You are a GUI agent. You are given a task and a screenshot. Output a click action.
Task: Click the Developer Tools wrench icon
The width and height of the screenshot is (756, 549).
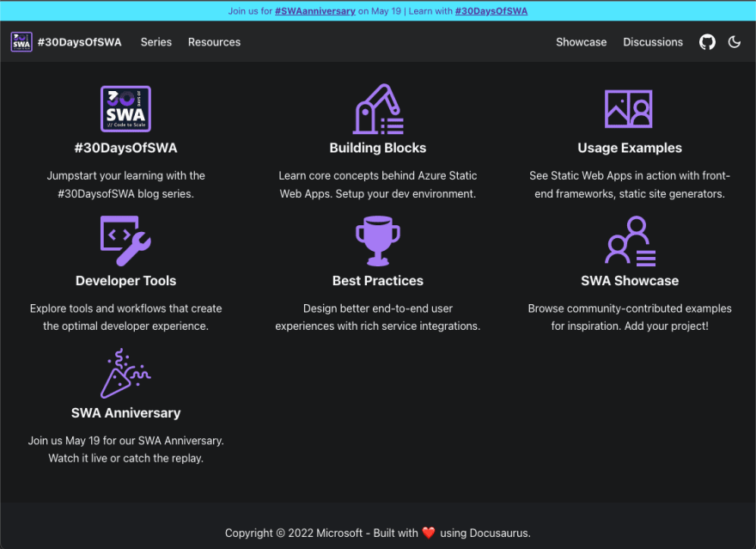point(125,241)
